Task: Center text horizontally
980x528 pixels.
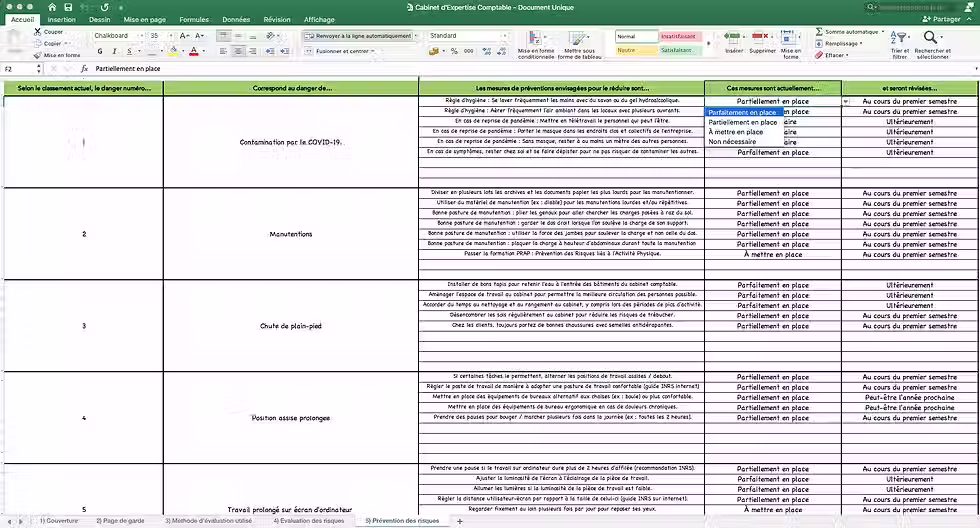Action: pyautogui.click(x=238, y=51)
